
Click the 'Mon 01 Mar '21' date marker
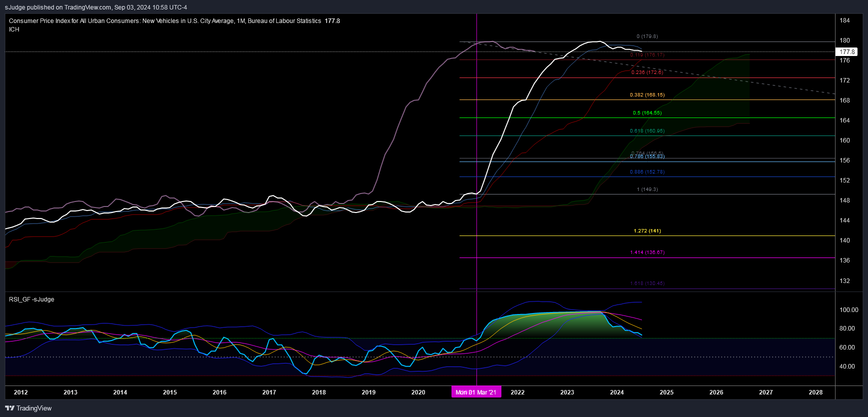(476, 392)
